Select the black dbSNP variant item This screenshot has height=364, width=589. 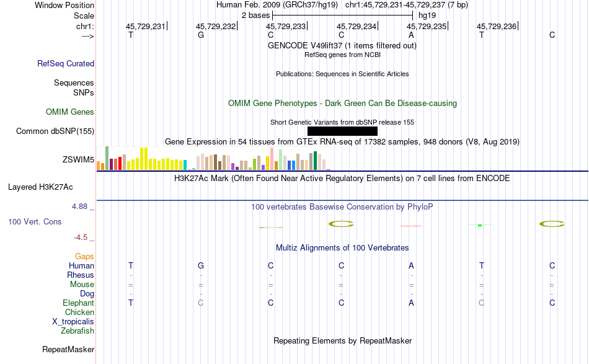342,131
